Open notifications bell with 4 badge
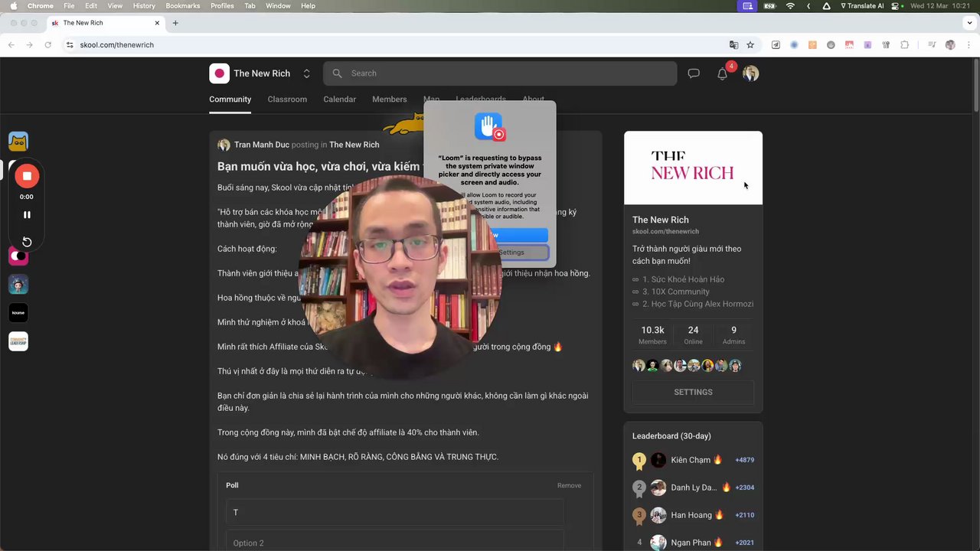Screen dimensions: 980x551 [x=722, y=73]
